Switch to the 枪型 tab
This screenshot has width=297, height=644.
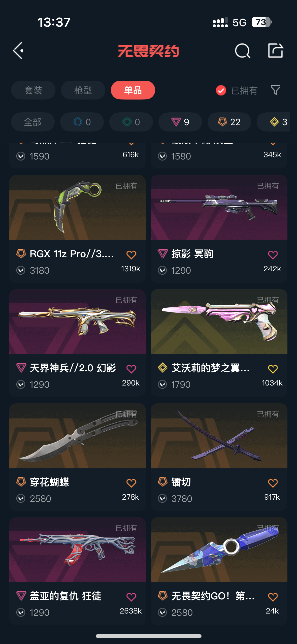[83, 90]
